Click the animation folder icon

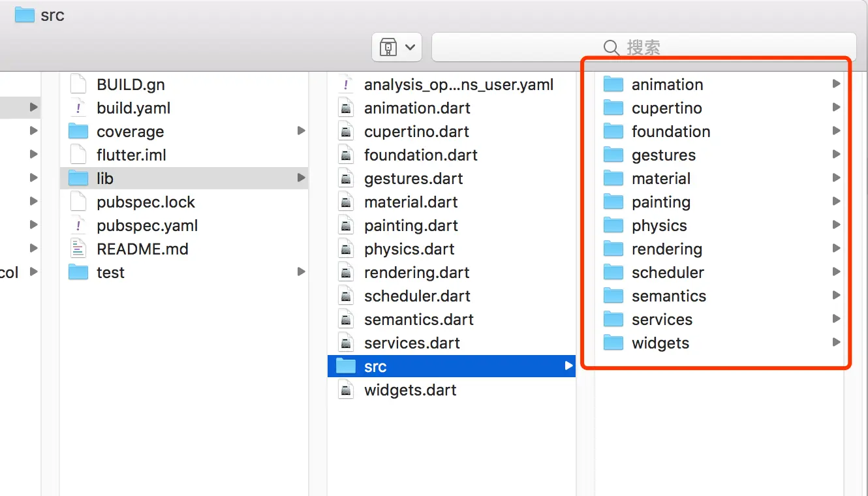tap(613, 84)
